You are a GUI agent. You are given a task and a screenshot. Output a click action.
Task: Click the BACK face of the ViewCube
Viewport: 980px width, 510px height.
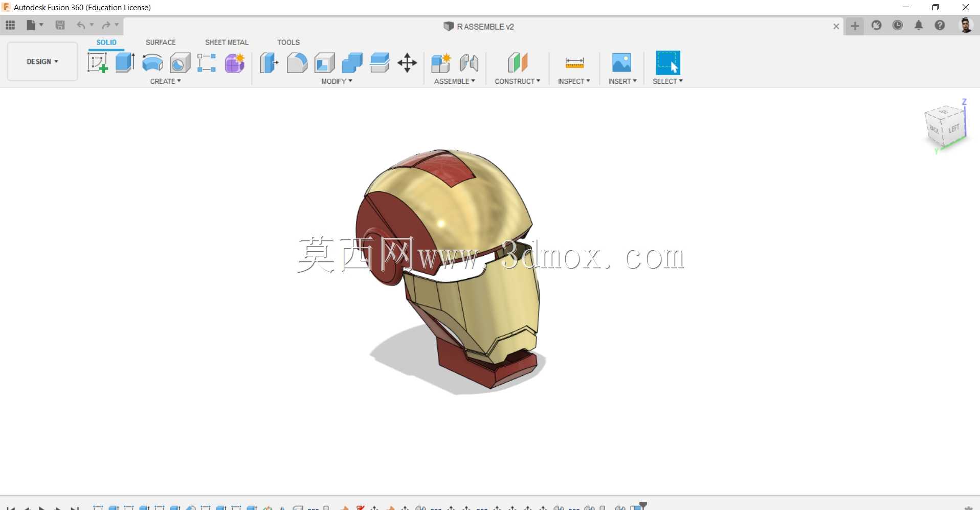pyautogui.click(x=934, y=129)
